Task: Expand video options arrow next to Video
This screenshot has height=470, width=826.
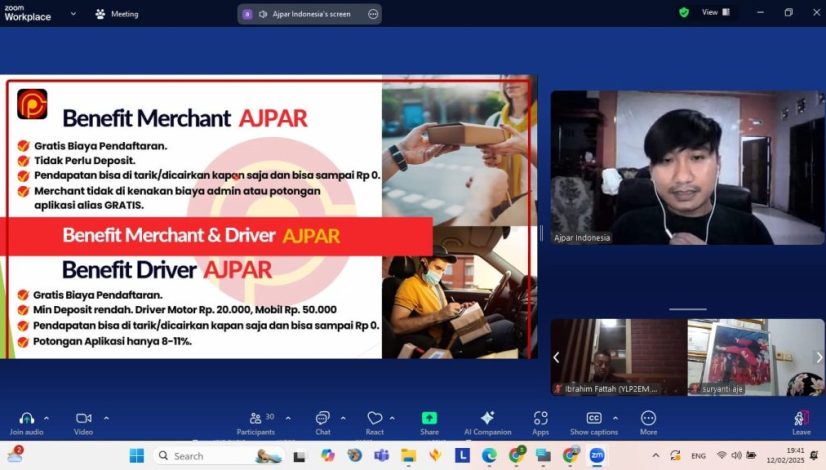Action: [106, 417]
